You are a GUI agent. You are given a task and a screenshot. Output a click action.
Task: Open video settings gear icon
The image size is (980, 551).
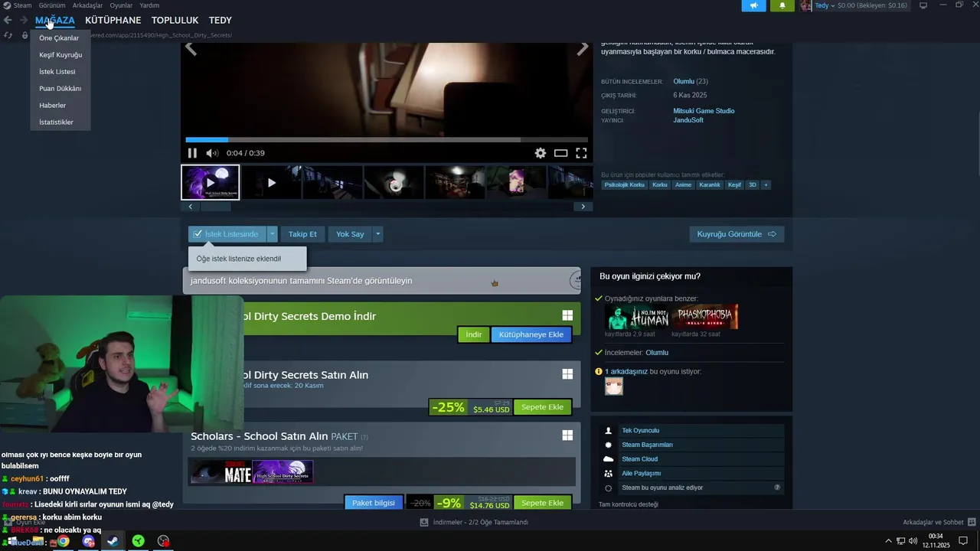tap(541, 153)
